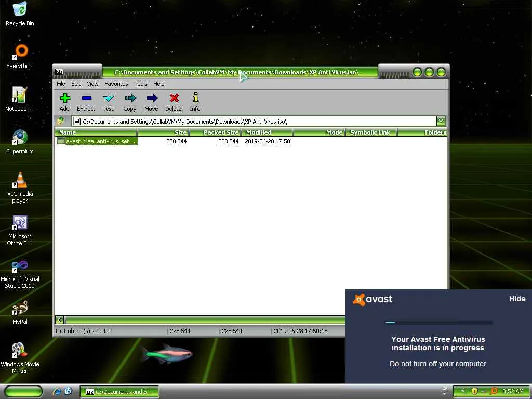Open the File menu
Screen dimensions: 532x399
(61, 84)
